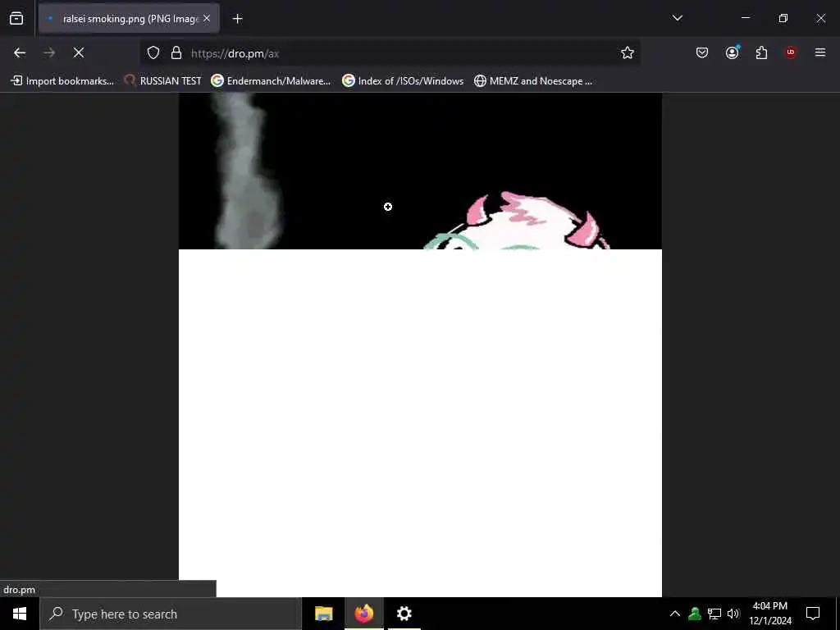Open the volume speaker control
Viewport: 840px width, 630px height.
[733, 614]
